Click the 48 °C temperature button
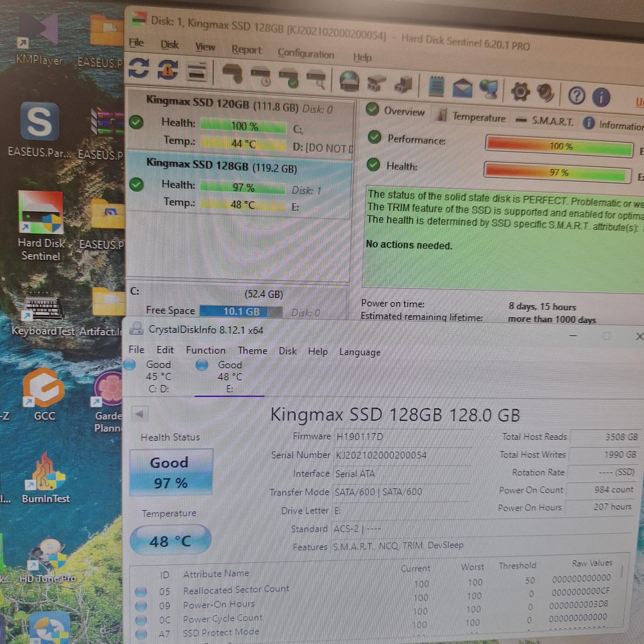 tap(170, 541)
